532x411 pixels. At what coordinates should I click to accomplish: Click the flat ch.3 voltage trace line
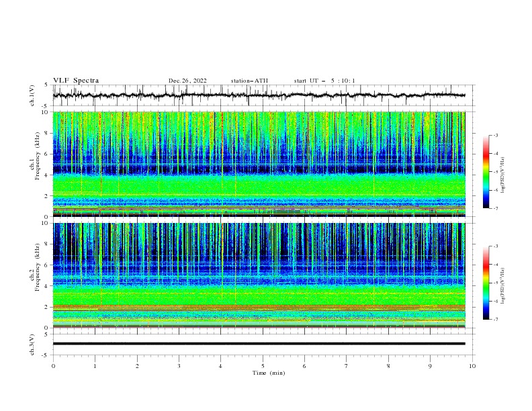coord(259,344)
